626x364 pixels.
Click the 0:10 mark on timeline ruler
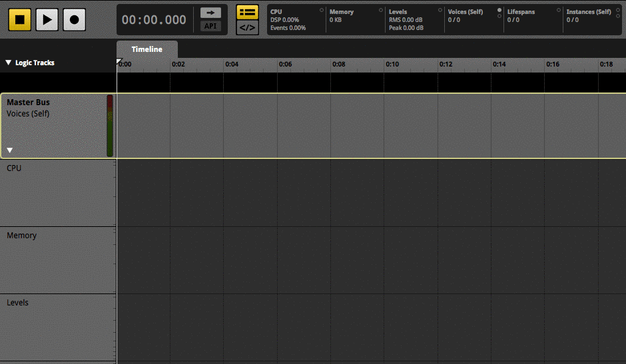click(392, 65)
